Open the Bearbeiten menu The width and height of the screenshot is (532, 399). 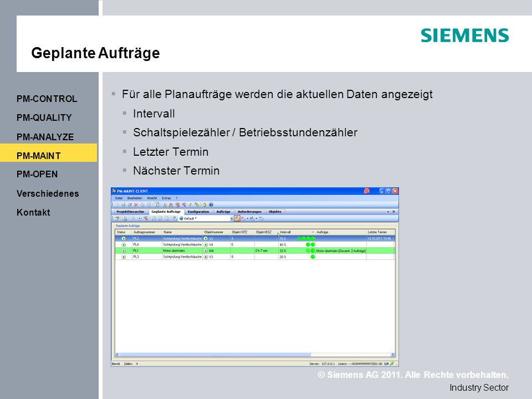(135, 198)
